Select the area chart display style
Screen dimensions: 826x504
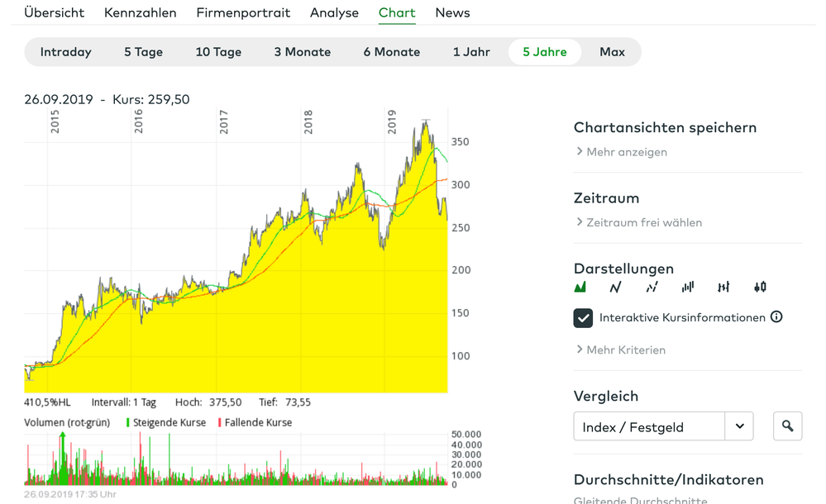[x=581, y=287]
